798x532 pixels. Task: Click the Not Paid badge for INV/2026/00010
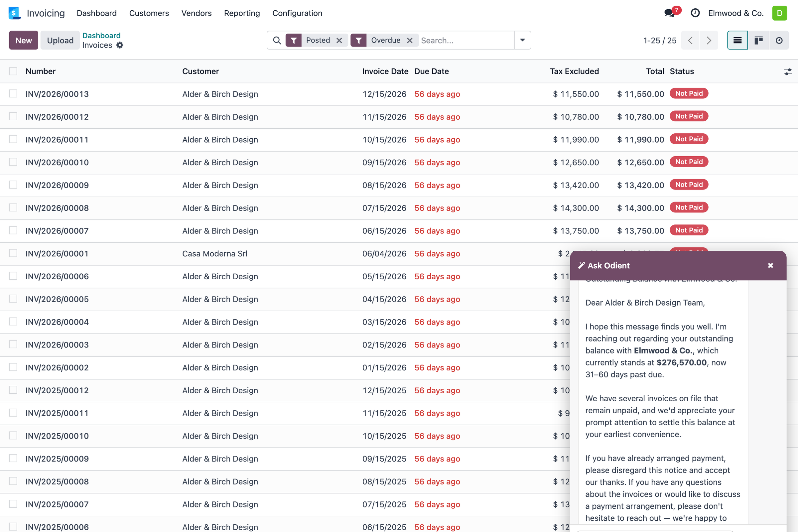click(x=689, y=162)
